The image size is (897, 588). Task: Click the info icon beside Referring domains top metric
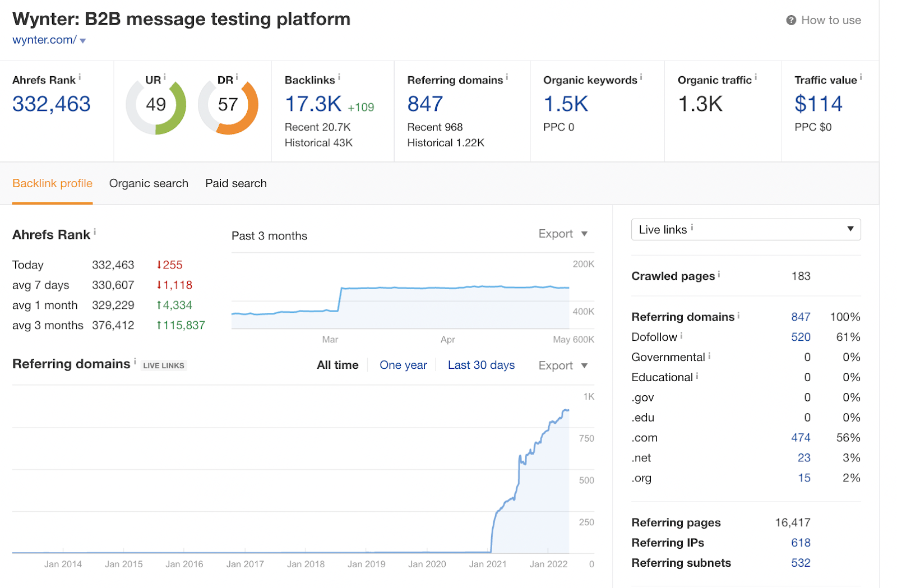(x=507, y=77)
